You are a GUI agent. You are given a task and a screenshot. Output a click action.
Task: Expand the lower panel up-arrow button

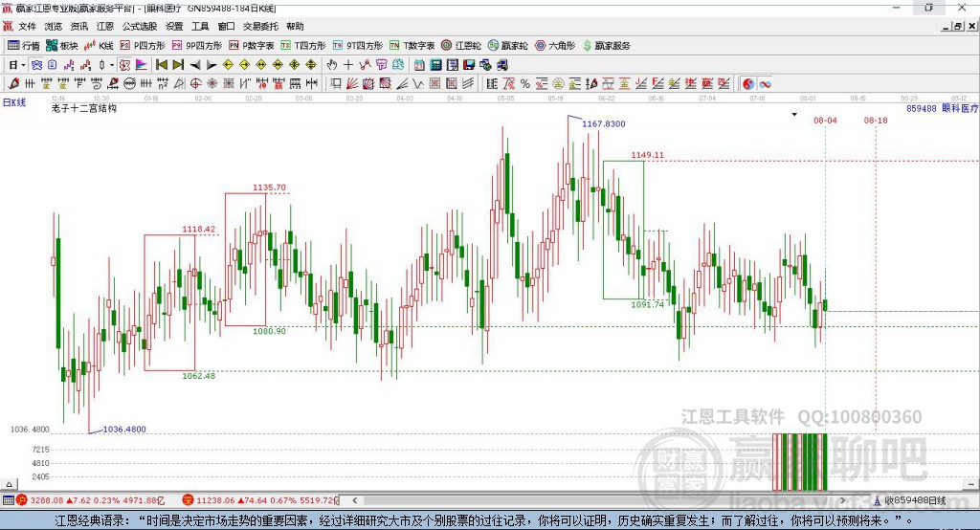coord(9,484)
